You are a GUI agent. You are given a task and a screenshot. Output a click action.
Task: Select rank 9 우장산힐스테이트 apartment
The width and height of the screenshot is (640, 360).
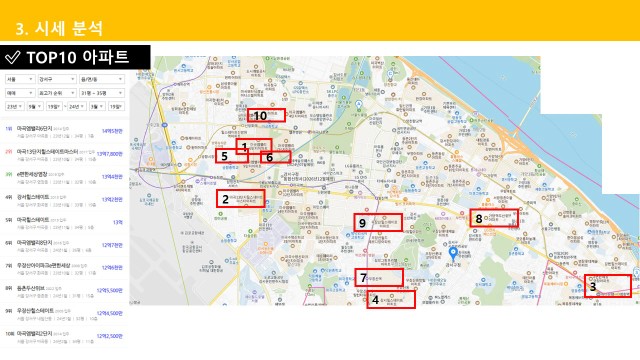point(35,311)
